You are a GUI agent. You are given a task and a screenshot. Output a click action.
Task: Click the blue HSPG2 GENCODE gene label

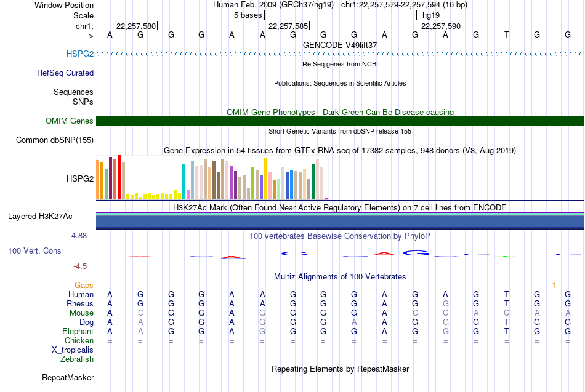pyautogui.click(x=80, y=54)
